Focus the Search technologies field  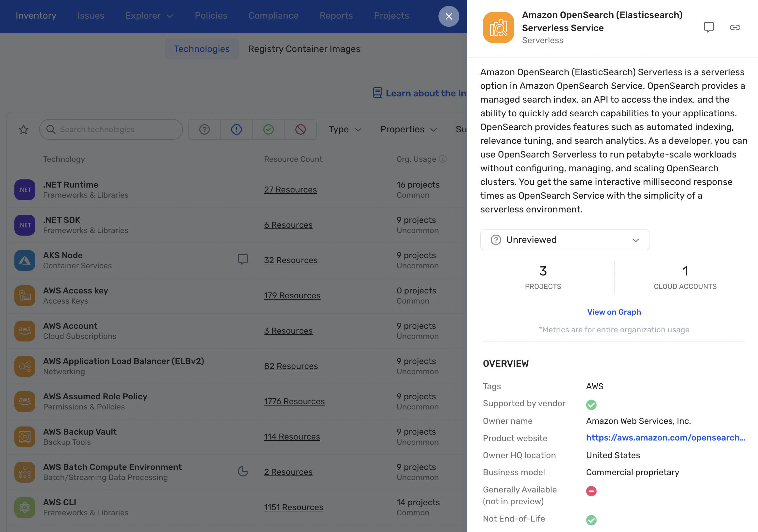[111, 129]
